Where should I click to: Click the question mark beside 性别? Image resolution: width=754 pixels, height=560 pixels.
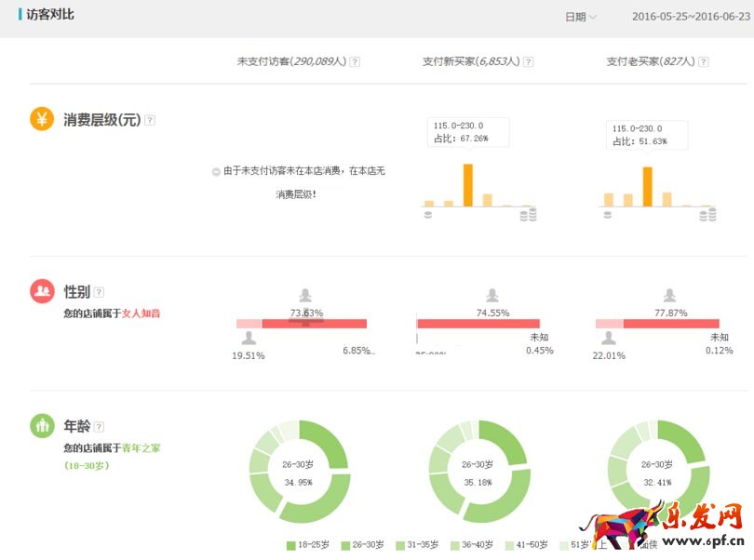coord(100,292)
